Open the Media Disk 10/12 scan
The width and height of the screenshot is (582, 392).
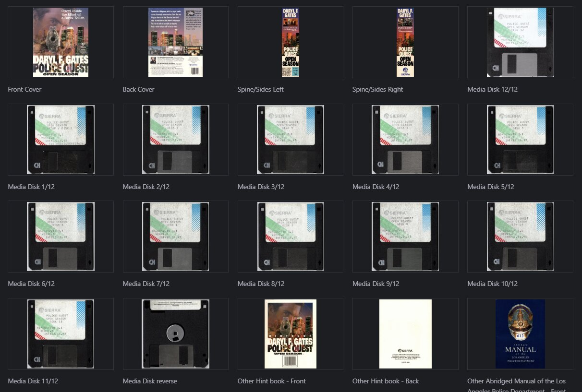point(520,237)
